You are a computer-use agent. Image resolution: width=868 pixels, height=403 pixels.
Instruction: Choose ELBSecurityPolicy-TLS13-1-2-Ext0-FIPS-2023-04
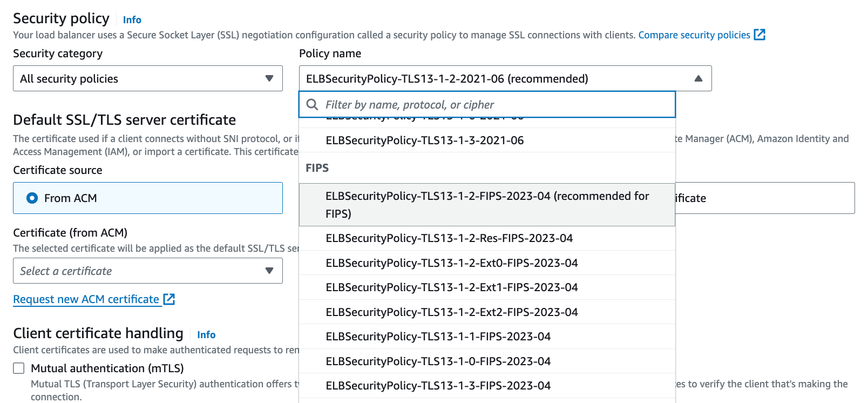click(x=487, y=263)
